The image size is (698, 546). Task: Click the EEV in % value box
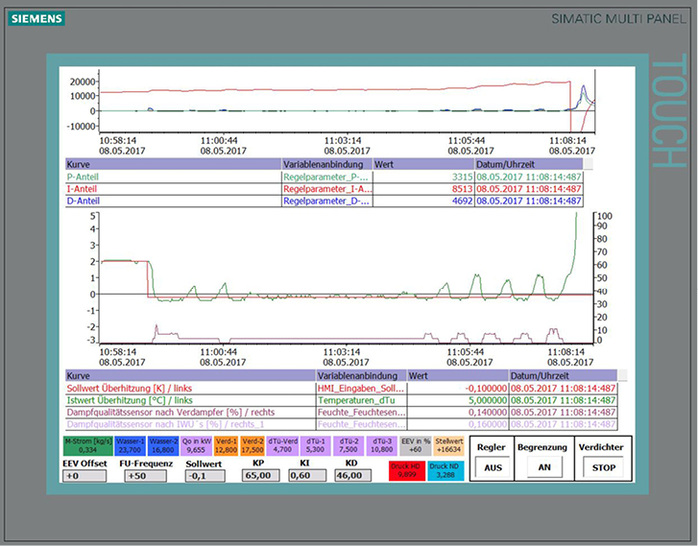click(x=415, y=445)
